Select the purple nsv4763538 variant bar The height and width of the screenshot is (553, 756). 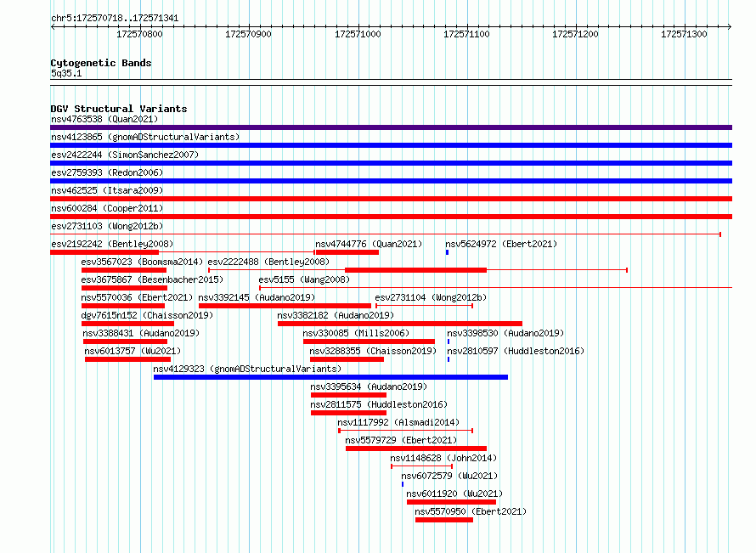391,127
